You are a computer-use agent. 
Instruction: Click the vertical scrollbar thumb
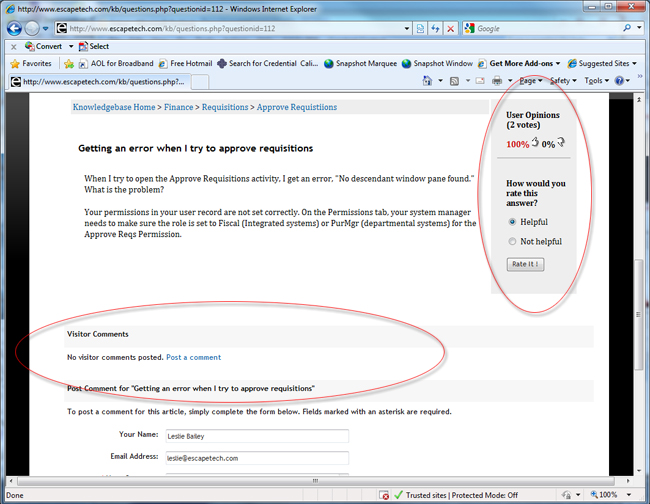(638, 314)
